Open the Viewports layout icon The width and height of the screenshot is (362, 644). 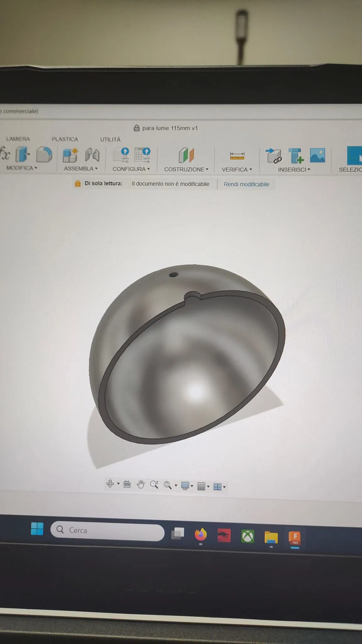click(x=217, y=486)
